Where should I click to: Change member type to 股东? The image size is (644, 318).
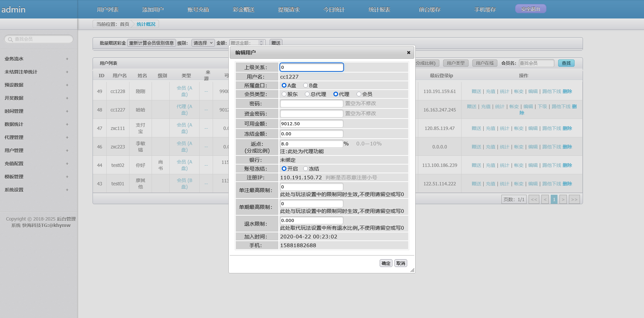click(x=284, y=94)
